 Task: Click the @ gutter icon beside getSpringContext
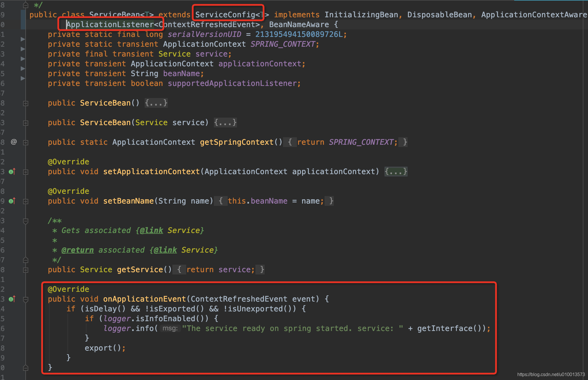point(14,142)
